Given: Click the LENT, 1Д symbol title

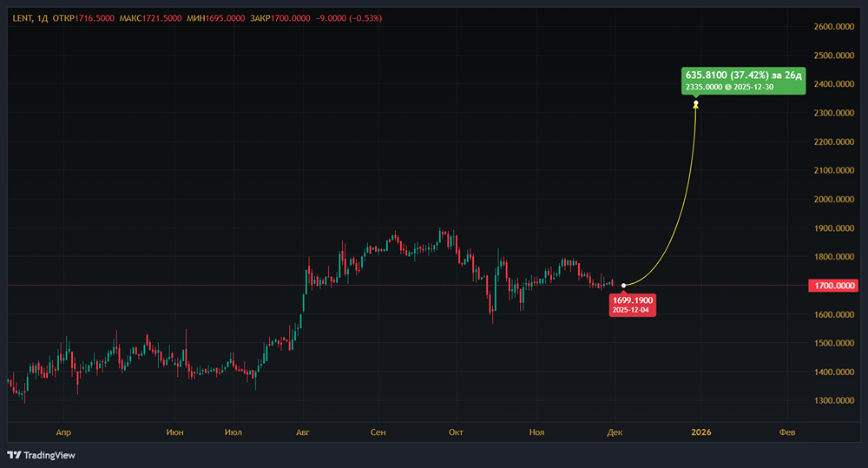Looking at the screenshot, I should (29, 17).
